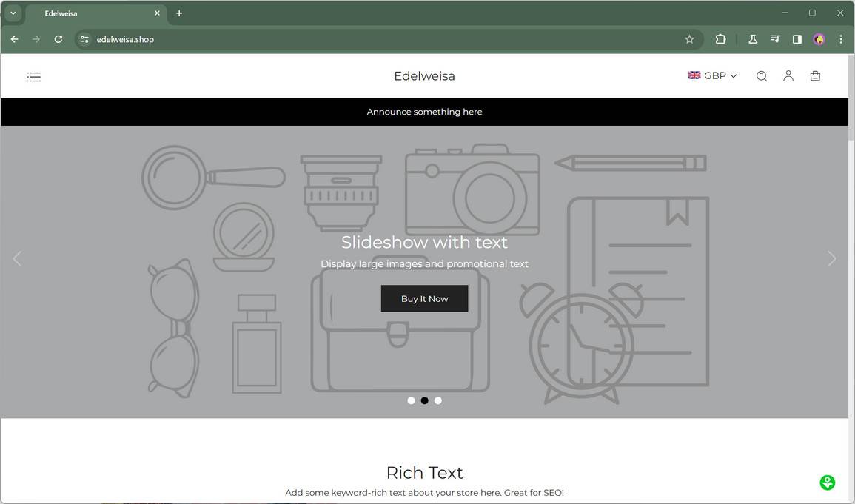Image resolution: width=855 pixels, height=504 pixels.
Task: Close the Edelweisa tab
Action: pyautogui.click(x=157, y=13)
